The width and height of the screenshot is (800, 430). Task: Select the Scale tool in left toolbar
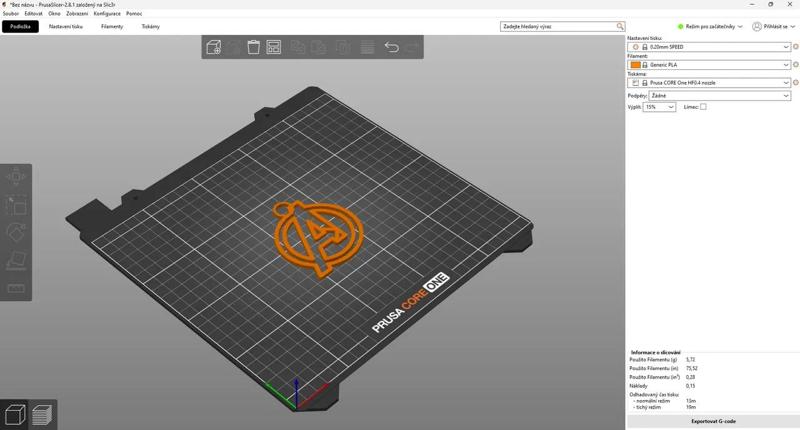(x=16, y=205)
